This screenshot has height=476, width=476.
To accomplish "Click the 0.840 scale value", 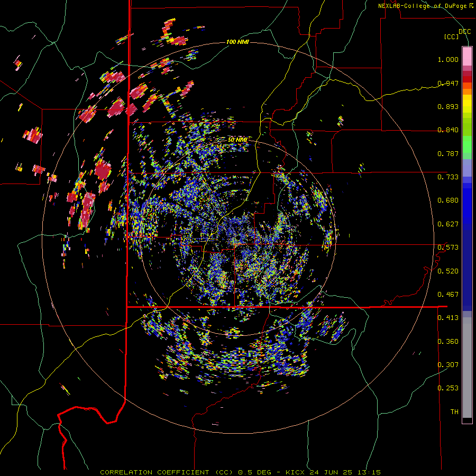I will [448, 130].
